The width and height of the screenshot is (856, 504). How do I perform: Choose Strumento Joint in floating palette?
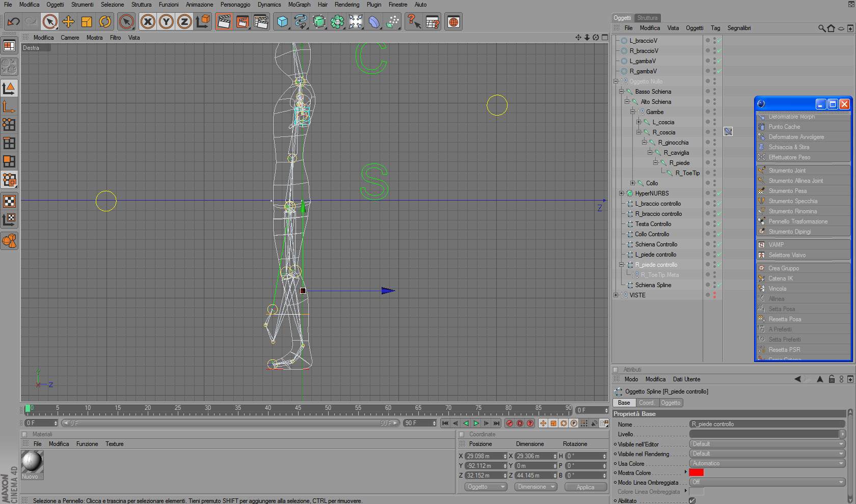coord(787,171)
